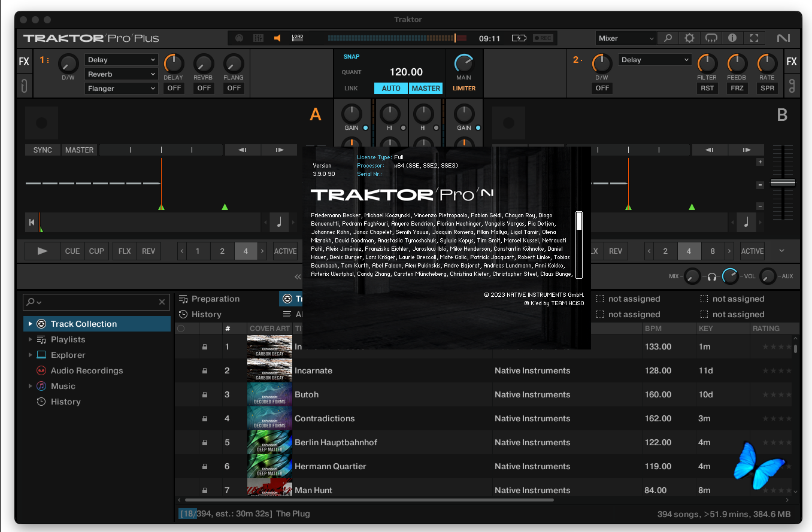Click the AUTO master clock button
This screenshot has height=532, width=812.
[x=391, y=88]
